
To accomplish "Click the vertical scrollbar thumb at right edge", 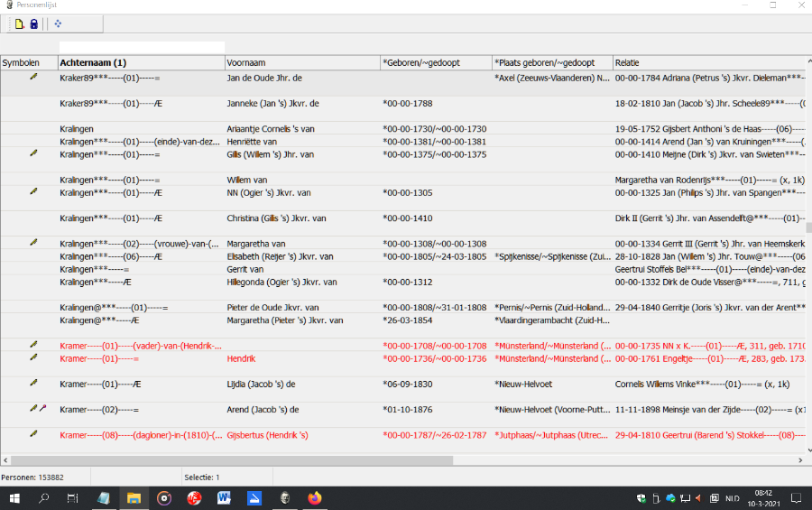I will (x=808, y=227).
